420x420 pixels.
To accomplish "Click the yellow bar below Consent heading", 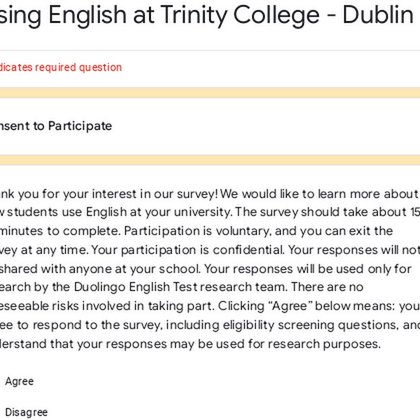I will pyautogui.click(x=210, y=160).
